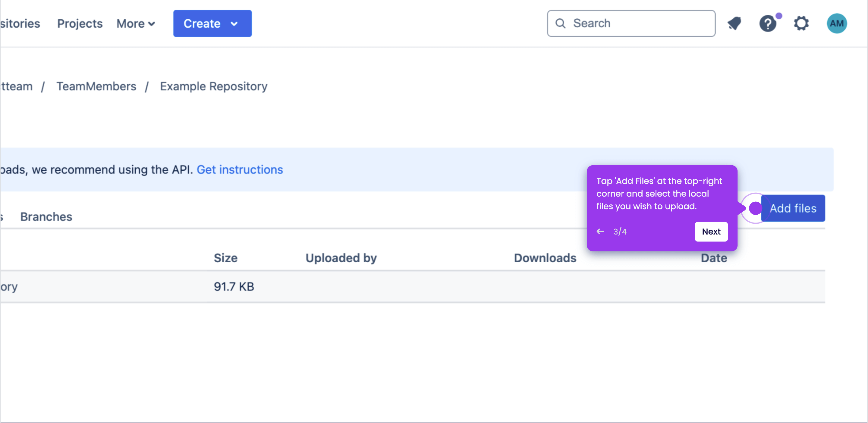Click the 3/4 step counter text
The image size is (868, 423).
[x=620, y=232]
